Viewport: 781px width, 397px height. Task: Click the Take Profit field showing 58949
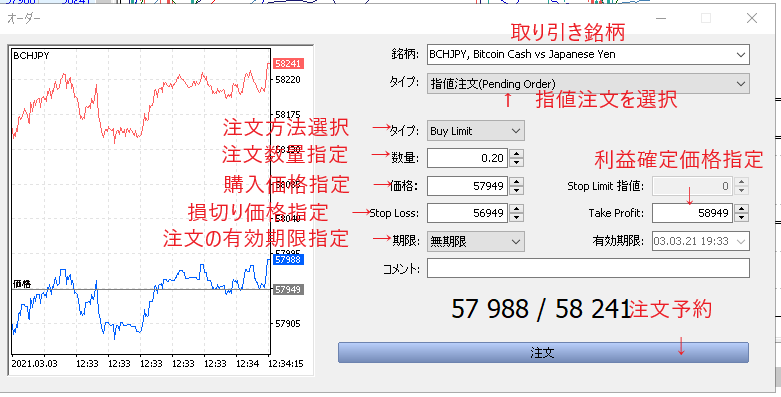[693, 214]
